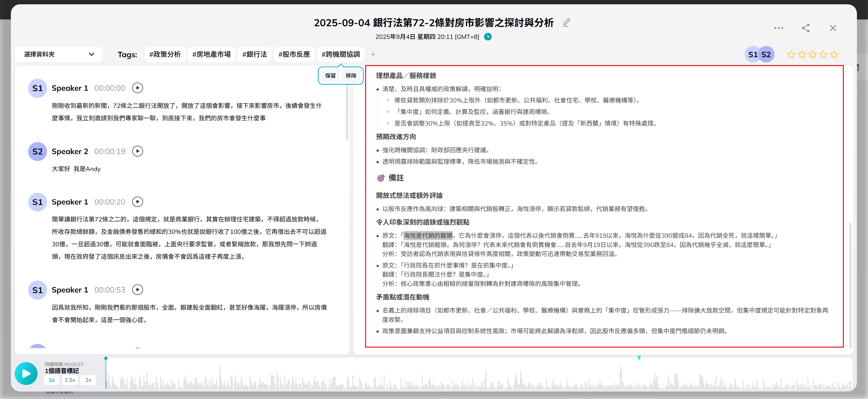This screenshot has width=868, height=399.
Task: Add a new tag with the plus icon
Action: coord(373,55)
